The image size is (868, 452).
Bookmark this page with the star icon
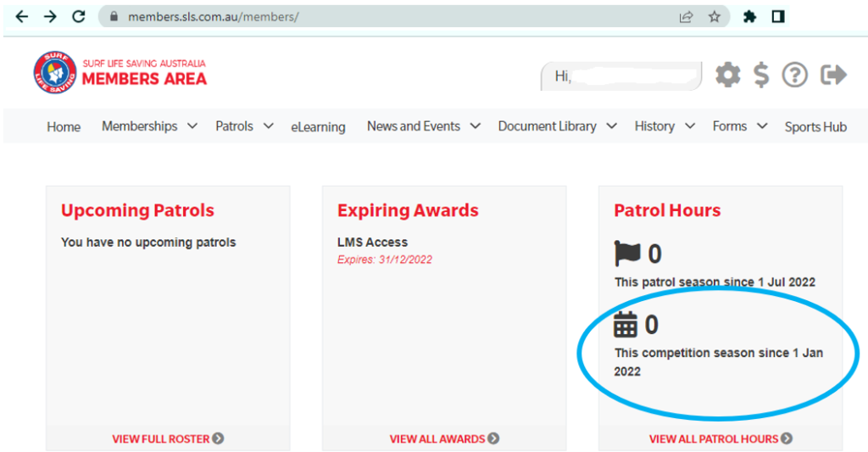point(714,17)
